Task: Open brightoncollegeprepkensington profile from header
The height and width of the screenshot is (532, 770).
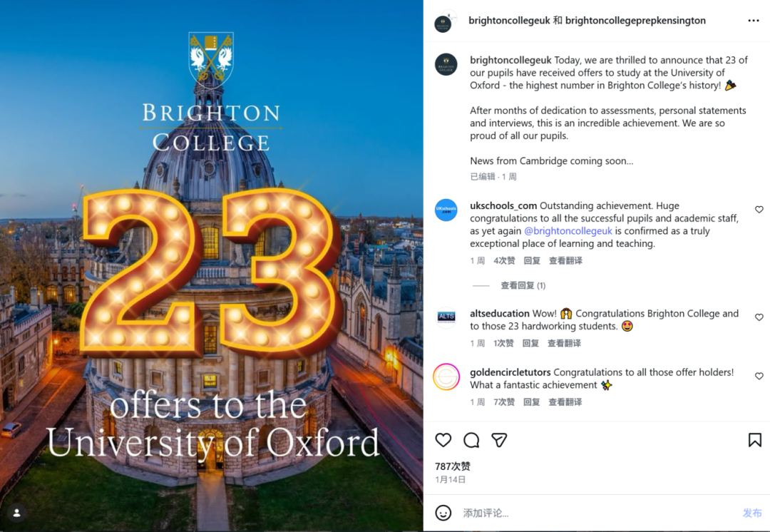Action: (635, 21)
